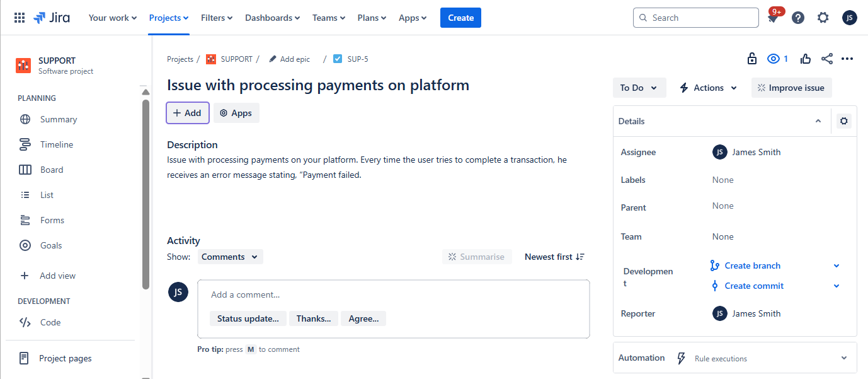Open the more actions ellipsis menu
The width and height of the screenshot is (868, 379).
point(847,58)
